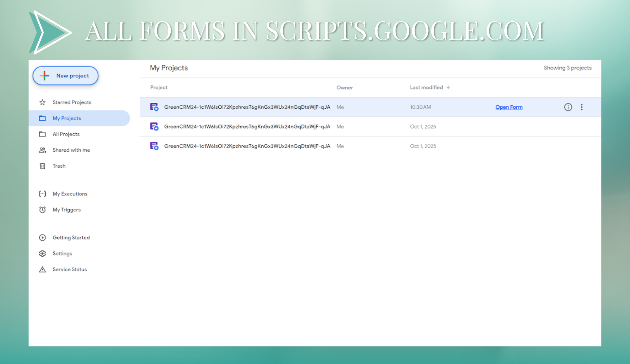Open Form for the first GreenCRM24 project

click(x=509, y=107)
